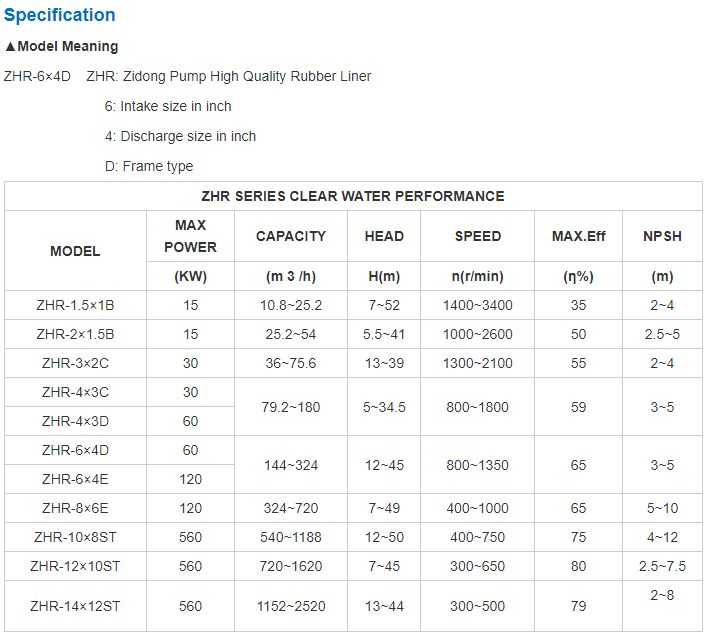Screen dimensions: 707x637
Task: Click model cell ZHR-12×10ST
Action: coord(75,566)
